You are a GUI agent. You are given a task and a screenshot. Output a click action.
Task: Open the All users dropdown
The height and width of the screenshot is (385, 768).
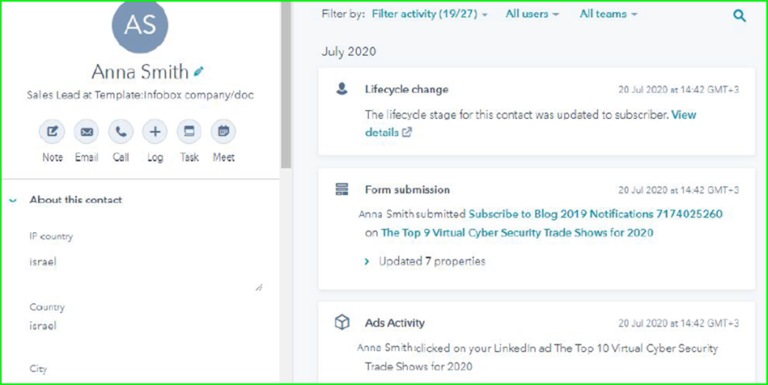point(532,14)
